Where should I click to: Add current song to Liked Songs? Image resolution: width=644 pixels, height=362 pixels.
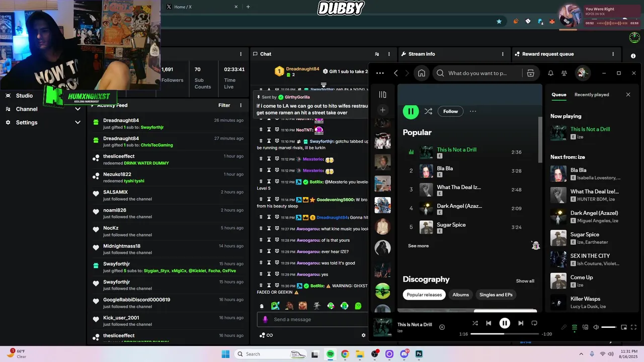tap(442, 327)
